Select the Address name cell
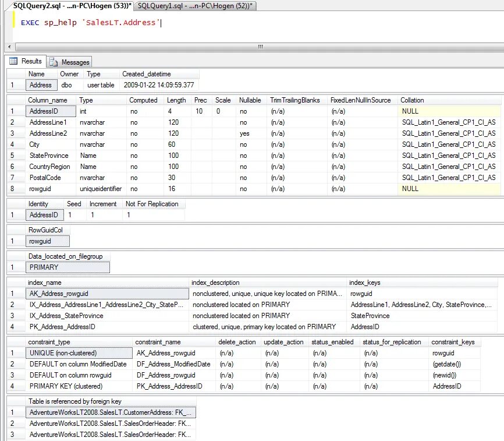This screenshot has width=504, height=441. (x=41, y=85)
